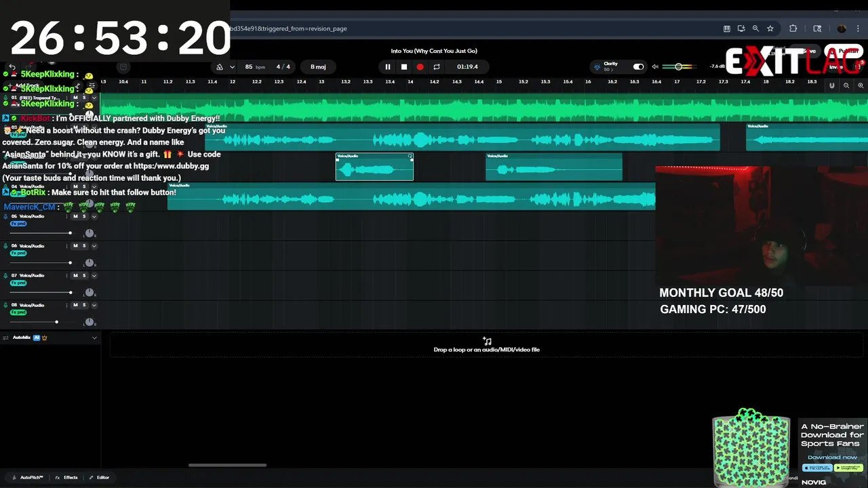This screenshot has width=868, height=488.
Task: Open track 05 three-dot options
Action: pos(66,216)
